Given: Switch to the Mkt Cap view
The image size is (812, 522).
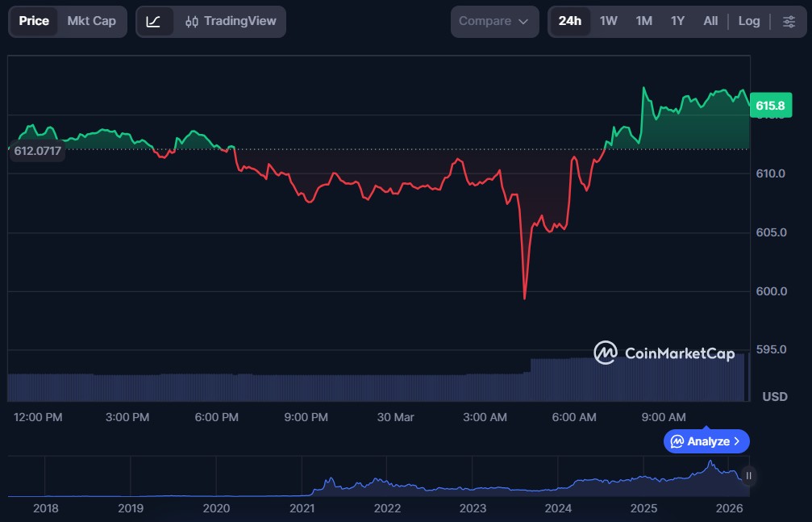Looking at the screenshot, I should [91, 21].
